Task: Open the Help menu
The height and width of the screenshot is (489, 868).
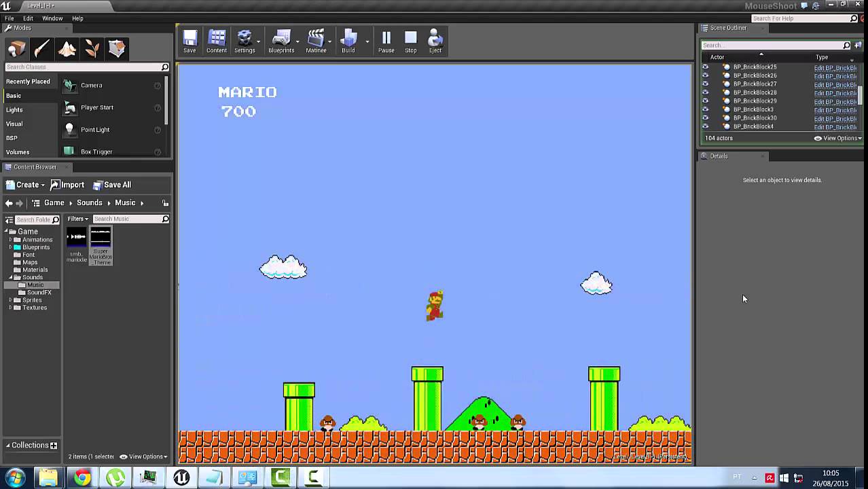Action: 77,18
